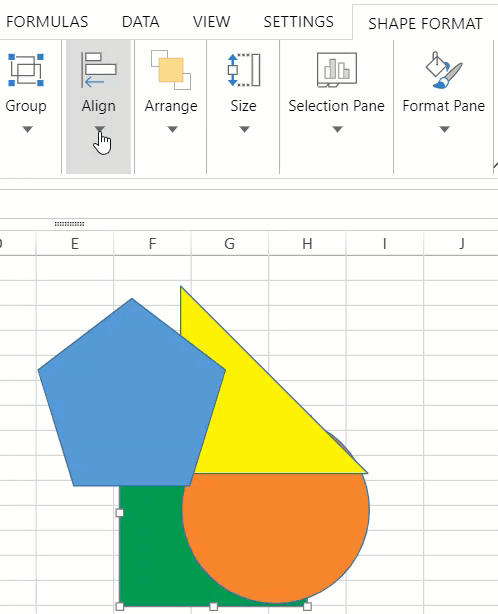
Task: Click the Group shapes icon
Action: (x=26, y=70)
